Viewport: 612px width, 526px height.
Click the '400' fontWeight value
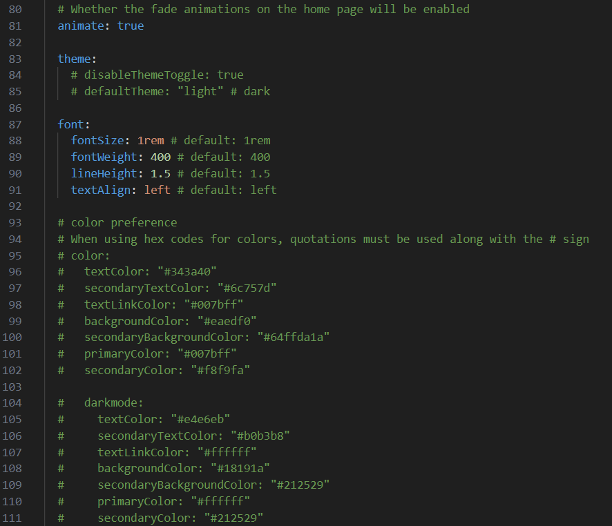pyautogui.click(x=160, y=157)
